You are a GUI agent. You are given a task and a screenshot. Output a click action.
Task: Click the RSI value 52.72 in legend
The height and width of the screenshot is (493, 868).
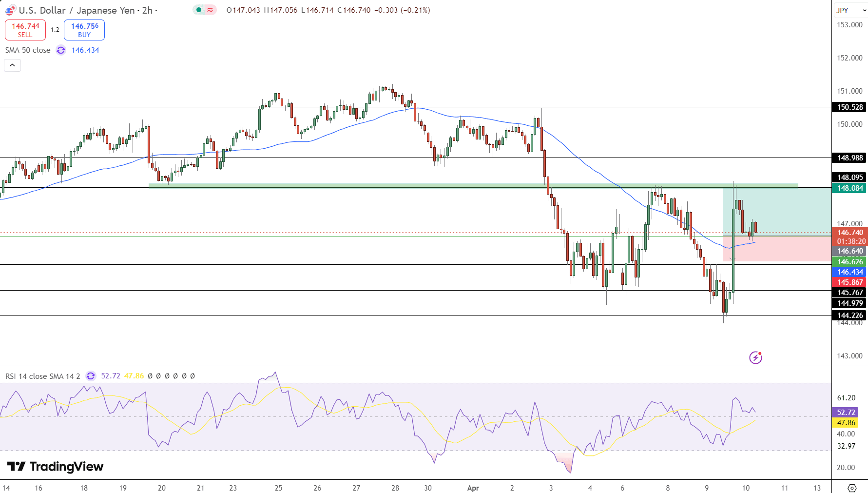click(x=111, y=376)
